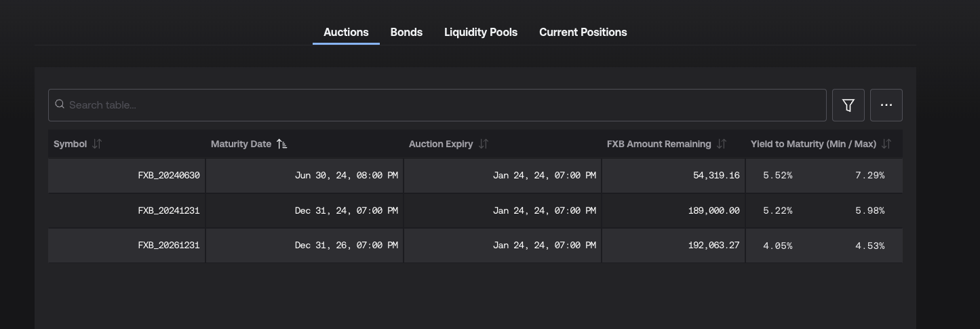Screen dimensions: 980x329
Task: Sort by Yield to Maturity arrows icon
Action: (886, 144)
